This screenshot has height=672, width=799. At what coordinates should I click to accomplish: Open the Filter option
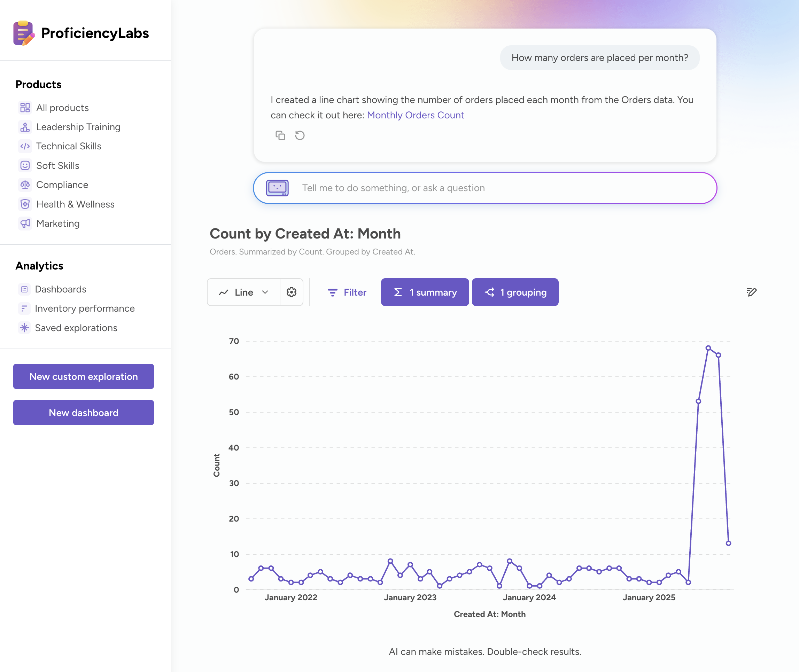pyautogui.click(x=347, y=292)
